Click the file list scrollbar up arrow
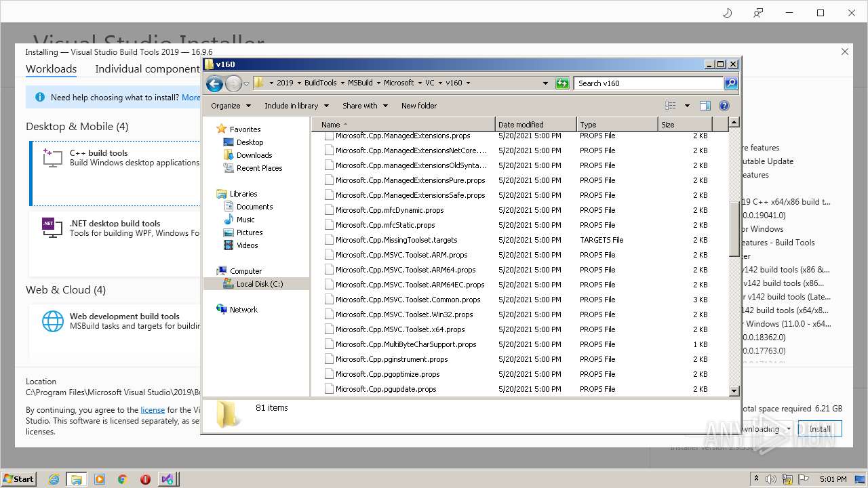 tap(734, 123)
